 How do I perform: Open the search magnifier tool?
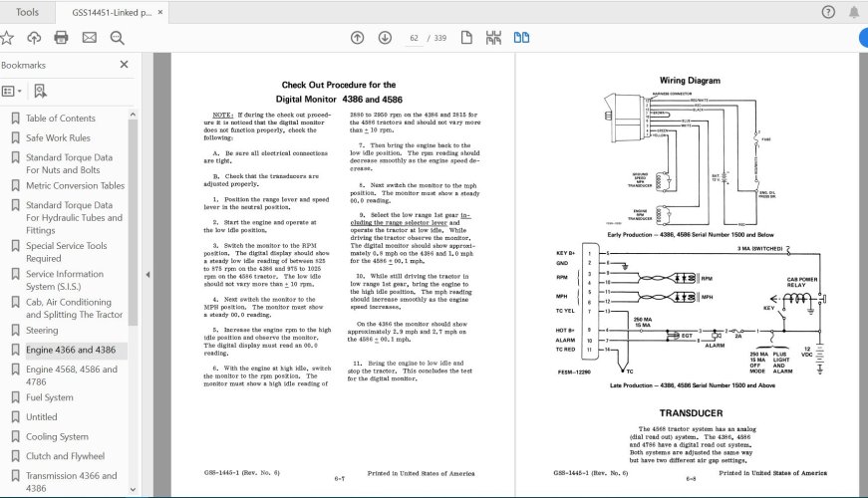pyautogui.click(x=117, y=38)
